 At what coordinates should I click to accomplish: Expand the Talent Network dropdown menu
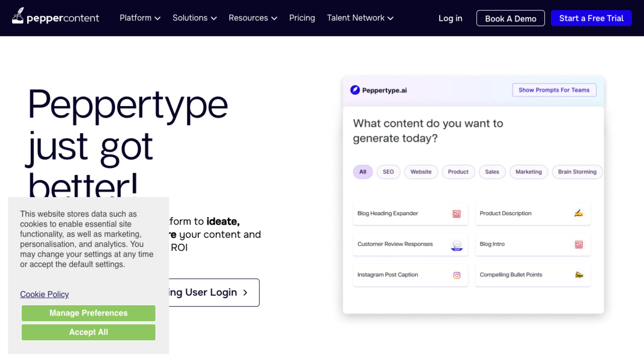pos(360,18)
